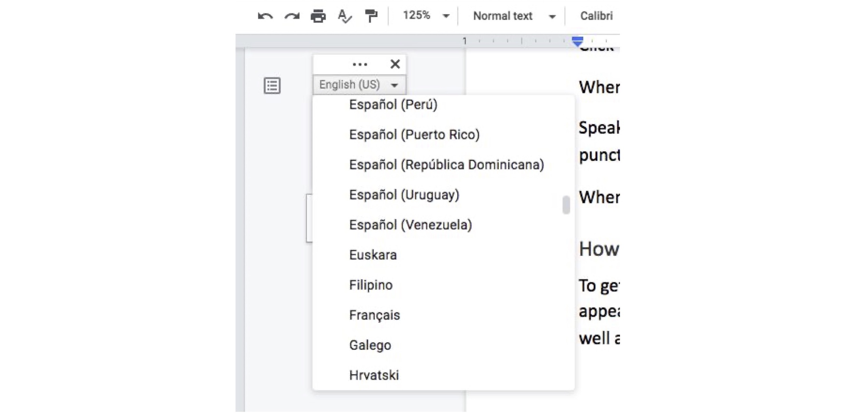
Task: Open the zoom level dropdown
Action: tap(422, 16)
